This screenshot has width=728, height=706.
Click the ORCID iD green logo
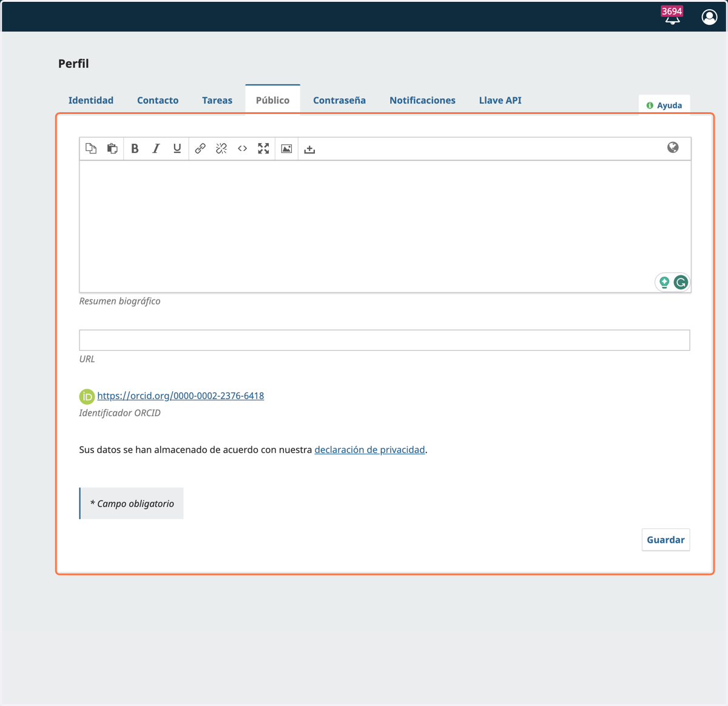pyautogui.click(x=87, y=397)
